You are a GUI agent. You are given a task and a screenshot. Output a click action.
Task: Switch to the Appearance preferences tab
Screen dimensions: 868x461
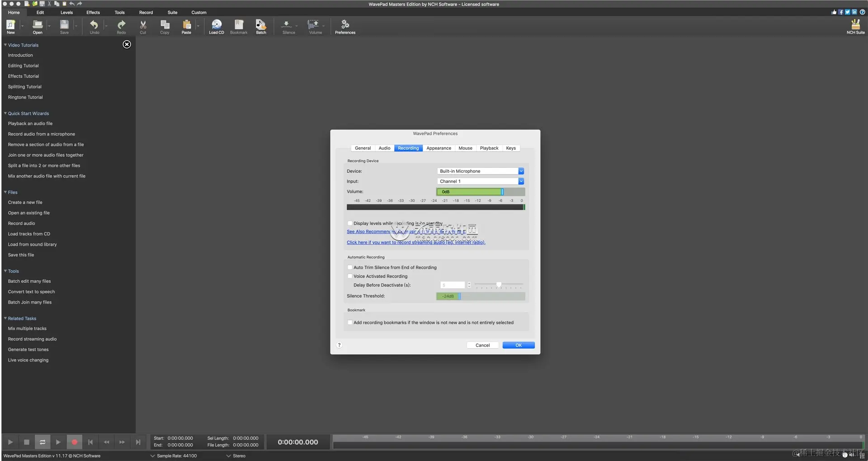439,148
